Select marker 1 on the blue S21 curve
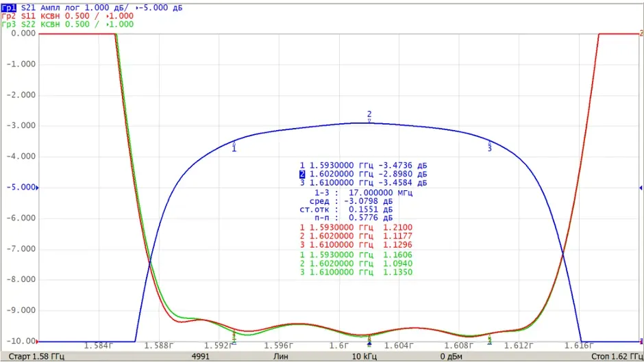Screen dimensions: 644x362 tap(234, 147)
